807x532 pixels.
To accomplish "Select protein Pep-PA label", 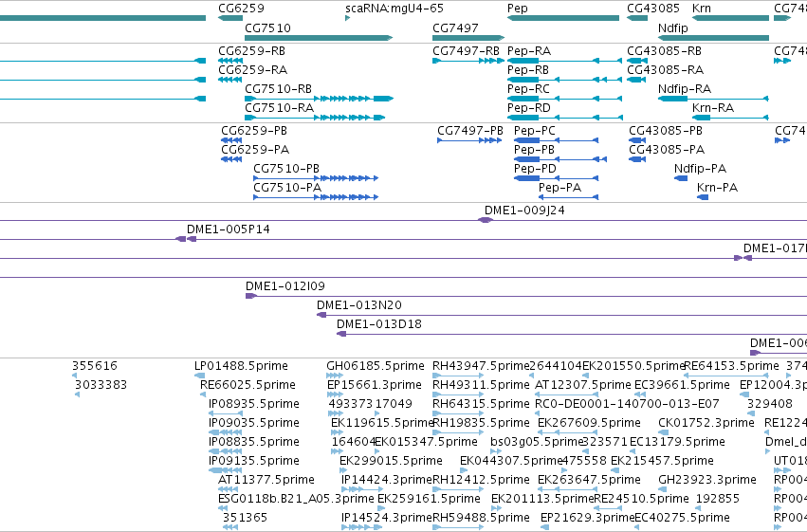I will (x=559, y=188).
